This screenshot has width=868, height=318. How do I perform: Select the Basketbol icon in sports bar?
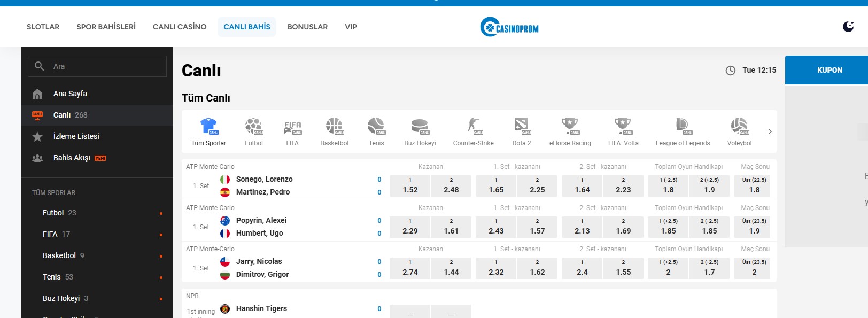(x=334, y=127)
